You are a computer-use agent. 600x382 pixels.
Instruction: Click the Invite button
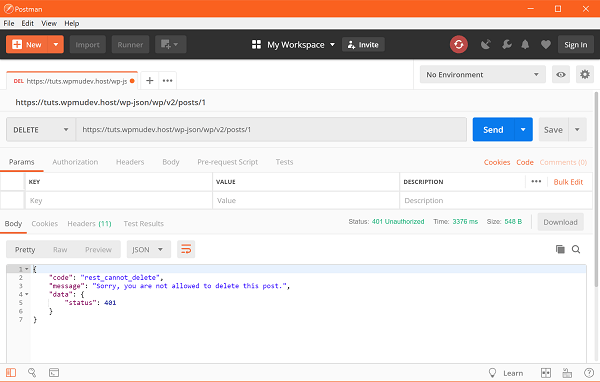(363, 45)
